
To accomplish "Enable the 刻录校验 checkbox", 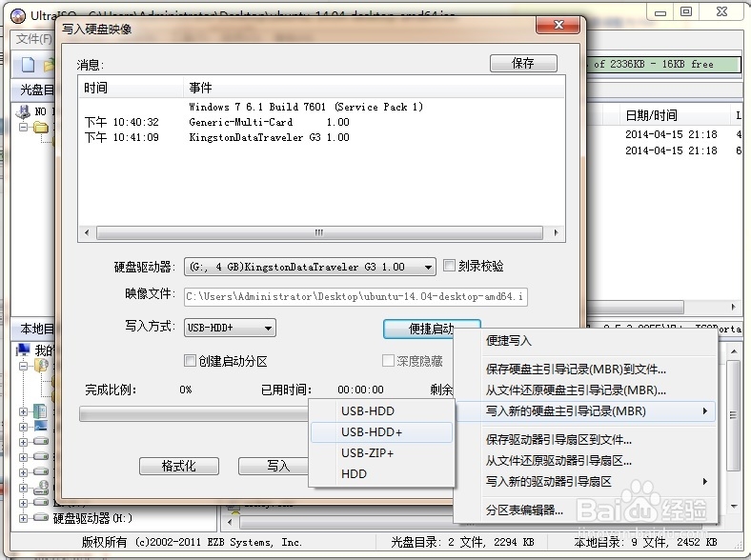I will point(449,265).
